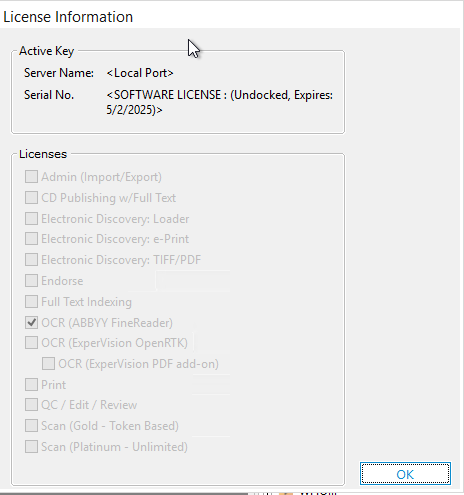Viewport: 464px width, 495px height.
Task: Enable Full Text Indexing checkbox
Action: tap(31, 302)
